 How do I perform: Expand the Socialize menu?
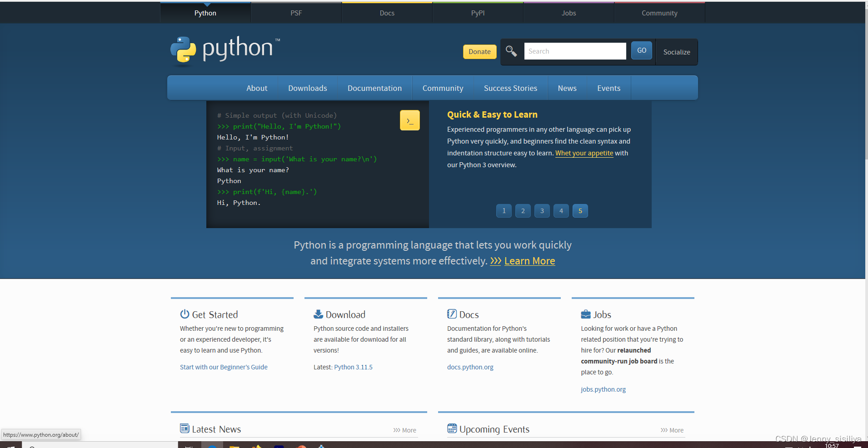[677, 52]
